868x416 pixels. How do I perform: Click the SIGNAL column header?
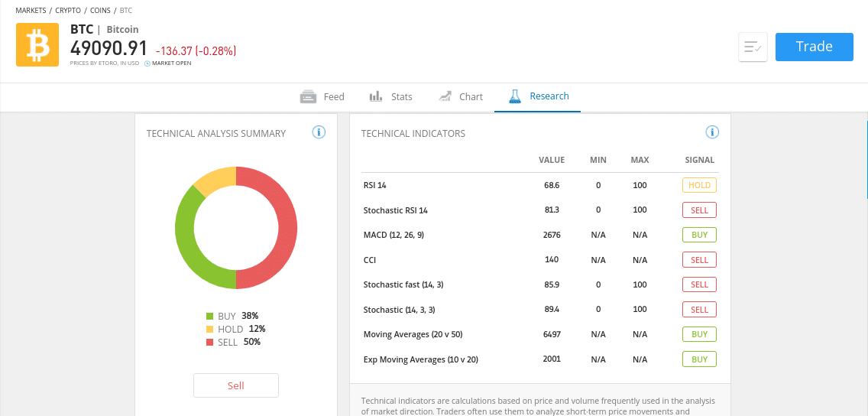pyautogui.click(x=700, y=160)
